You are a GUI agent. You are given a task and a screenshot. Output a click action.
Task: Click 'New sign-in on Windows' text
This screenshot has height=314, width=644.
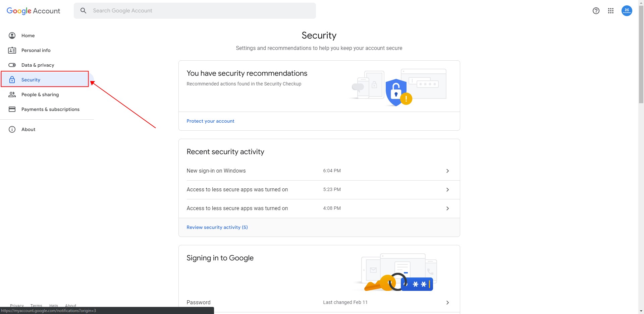(216, 171)
